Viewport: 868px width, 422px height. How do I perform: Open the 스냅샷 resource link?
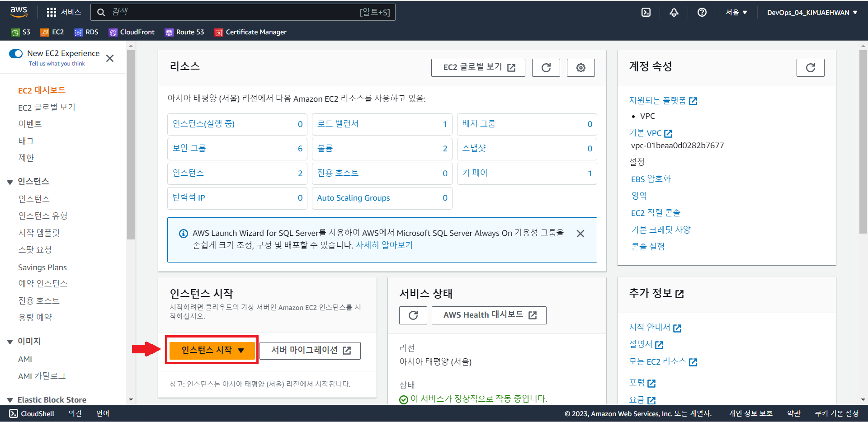point(474,148)
